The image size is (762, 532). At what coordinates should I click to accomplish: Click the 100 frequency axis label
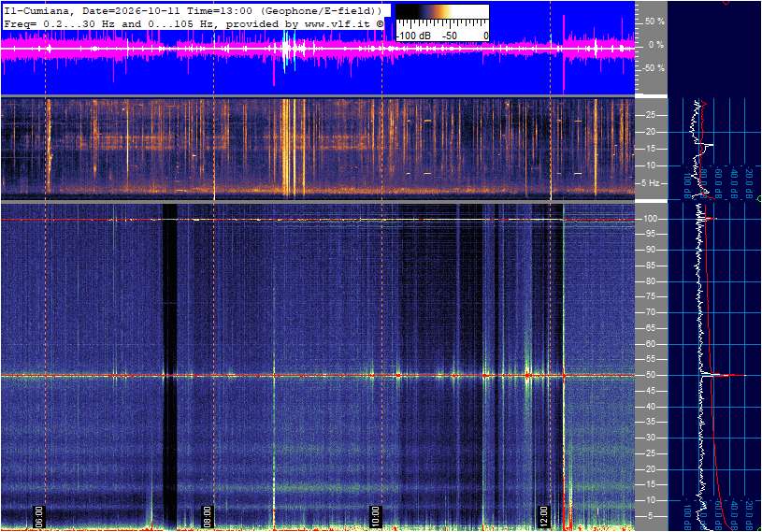[650, 219]
